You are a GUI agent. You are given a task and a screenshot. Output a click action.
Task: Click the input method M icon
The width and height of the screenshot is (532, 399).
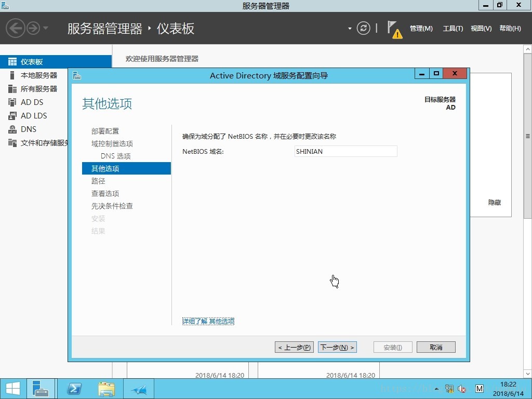[x=480, y=389]
